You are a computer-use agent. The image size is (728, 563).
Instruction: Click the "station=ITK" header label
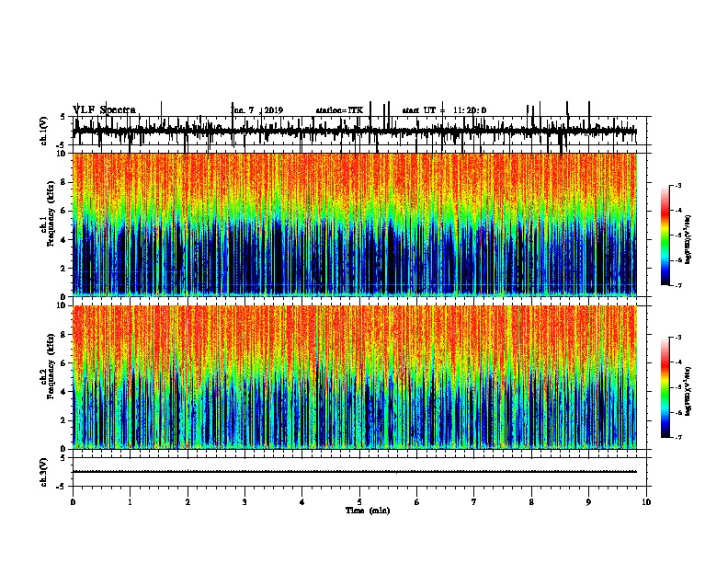tap(339, 110)
